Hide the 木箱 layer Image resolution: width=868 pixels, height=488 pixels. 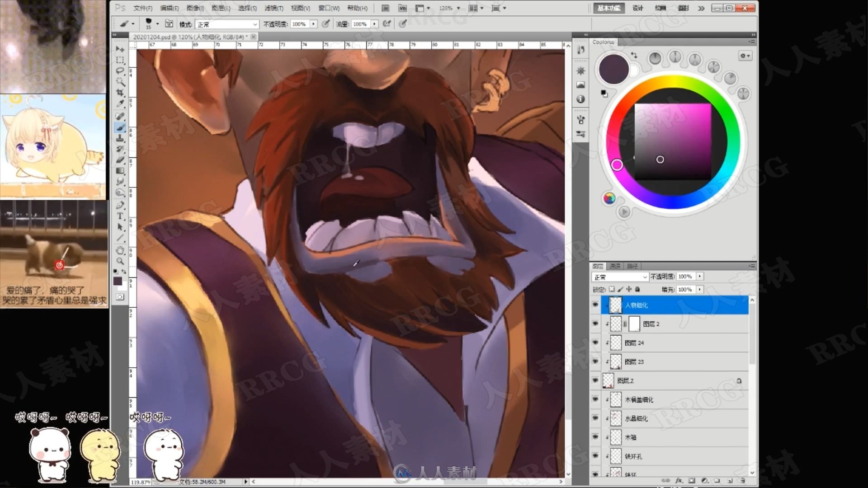tap(595, 437)
